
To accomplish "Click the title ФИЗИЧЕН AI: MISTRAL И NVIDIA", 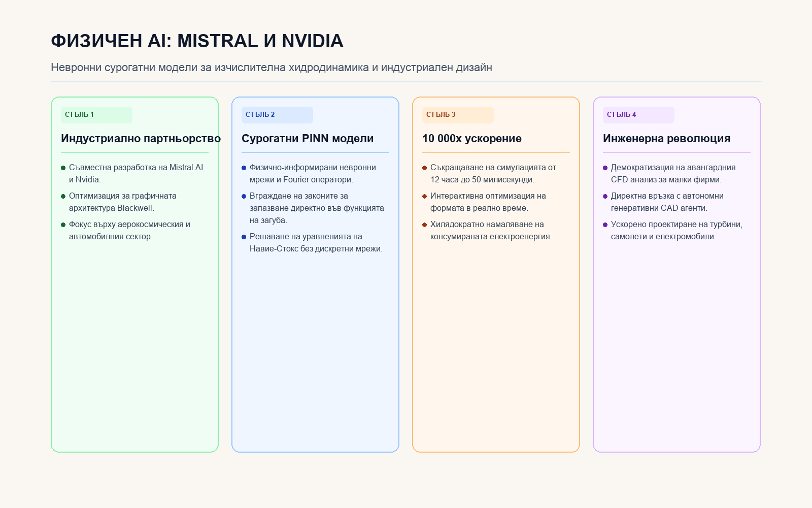I will coord(197,41).
